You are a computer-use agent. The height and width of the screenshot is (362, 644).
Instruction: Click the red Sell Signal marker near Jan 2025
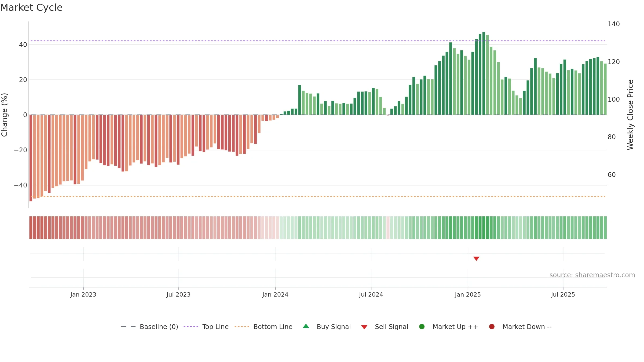[x=476, y=258]
